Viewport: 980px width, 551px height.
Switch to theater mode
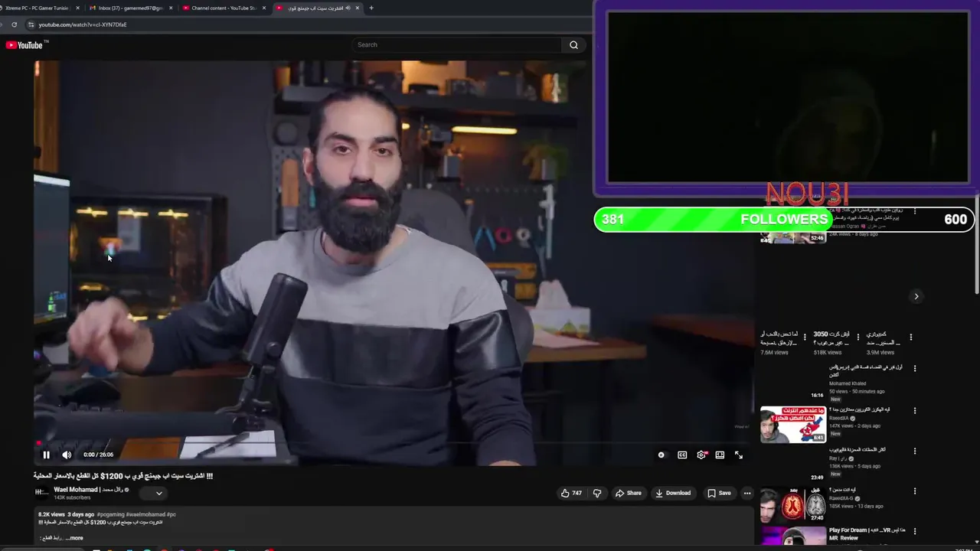click(720, 455)
